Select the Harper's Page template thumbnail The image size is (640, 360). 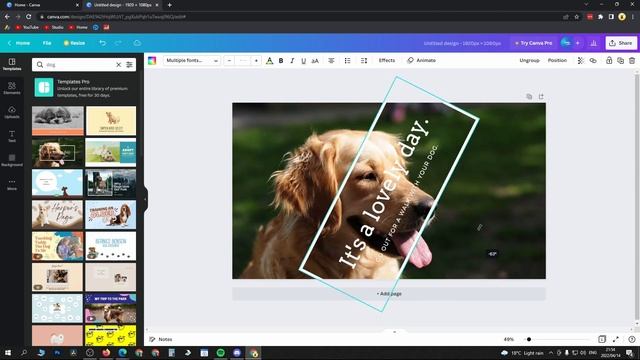click(x=58, y=214)
